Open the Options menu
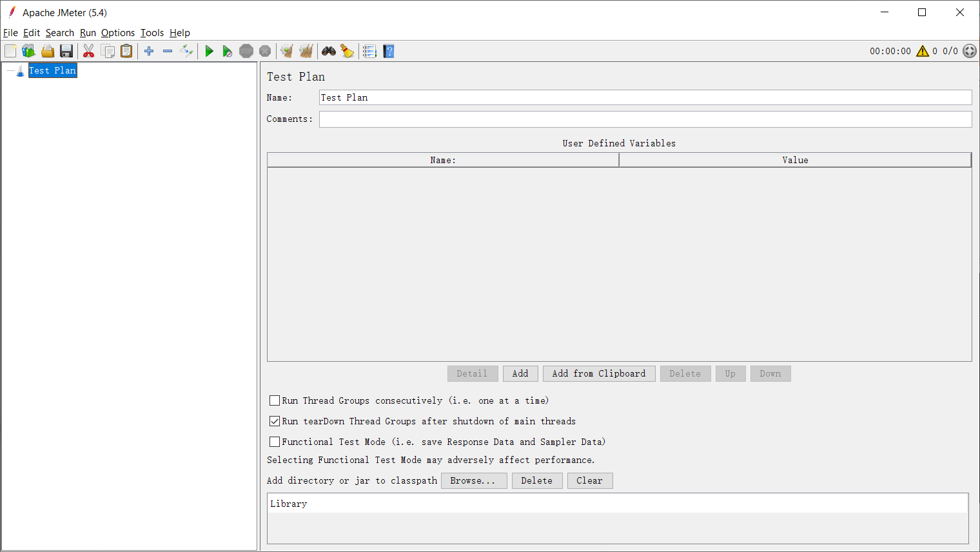This screenshot has height=552, width=980. tap(118, 33)
